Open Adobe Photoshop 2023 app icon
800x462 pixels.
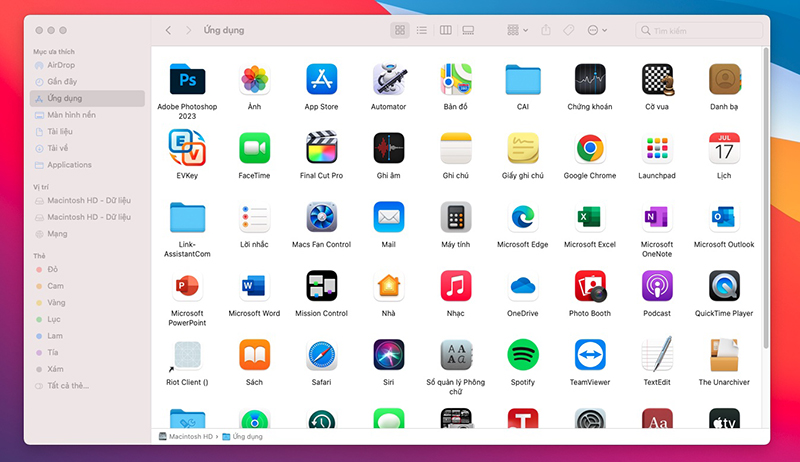[x=187, y=80]
